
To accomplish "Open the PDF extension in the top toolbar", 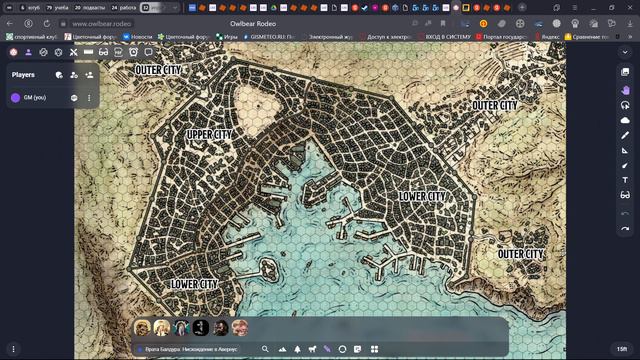I will pyautogui.click(x=118, y=52).
